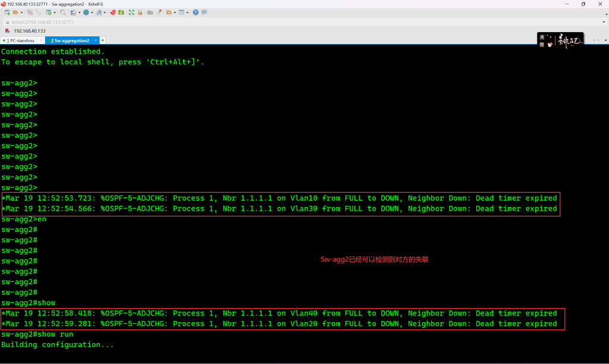
Task: Open the Xftp green file transfer icon
Action: pos(121,12)
